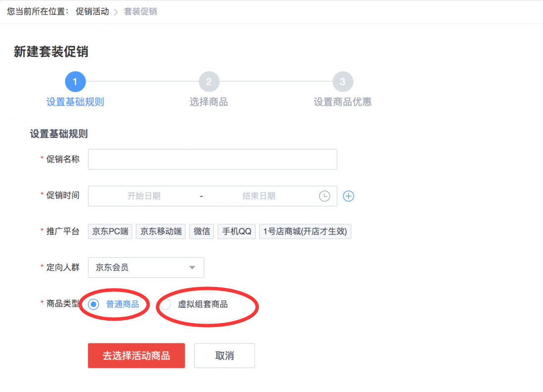Viewport: 543px width, 392px height.
Task: Toggle the 京东PC端 platform option
Action: point(110,231)
